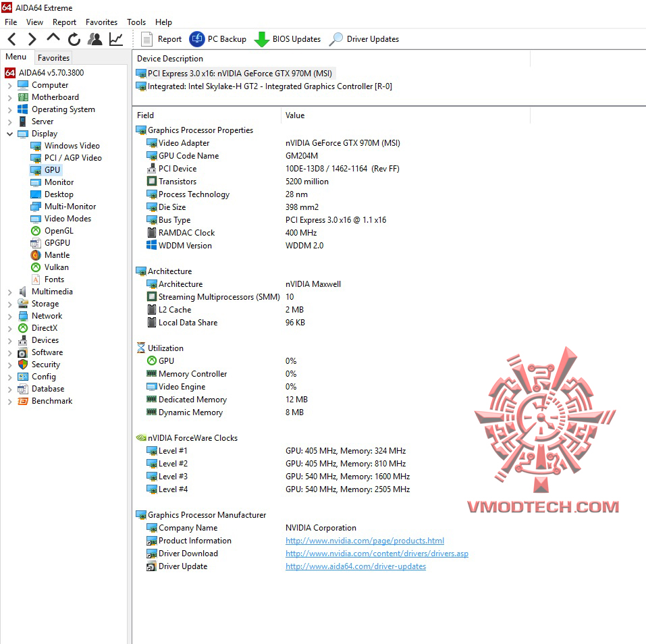Collapse the Display tree node
Image resolution: width=646 pixels, height=644 pixels.
(10, 134)
